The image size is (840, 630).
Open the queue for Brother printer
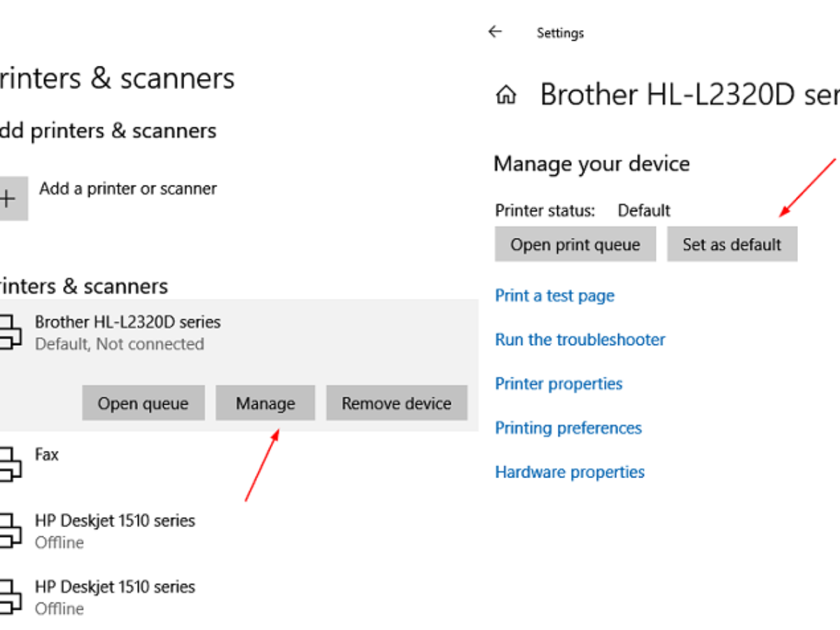coord(143,403)
